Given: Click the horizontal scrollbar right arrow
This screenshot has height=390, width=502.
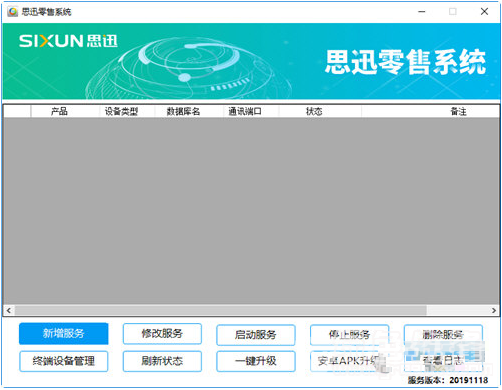Looking at the screenshot, I should [x=494, y=310].
